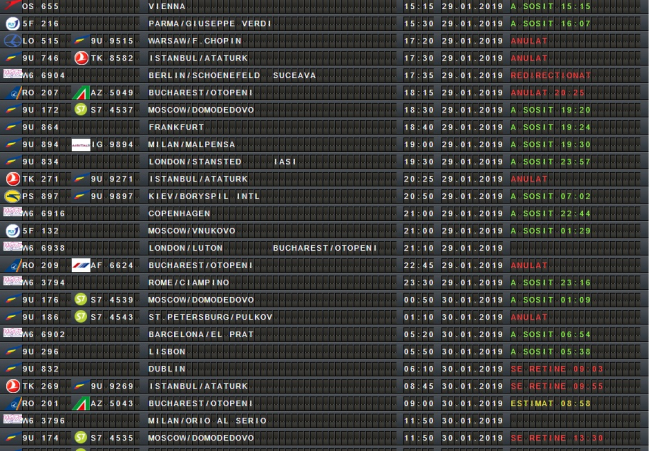Click the 'BARCELONA/EL PRAT' city text
The height and width of the screenshot is (451, 650).
[201, 335]
